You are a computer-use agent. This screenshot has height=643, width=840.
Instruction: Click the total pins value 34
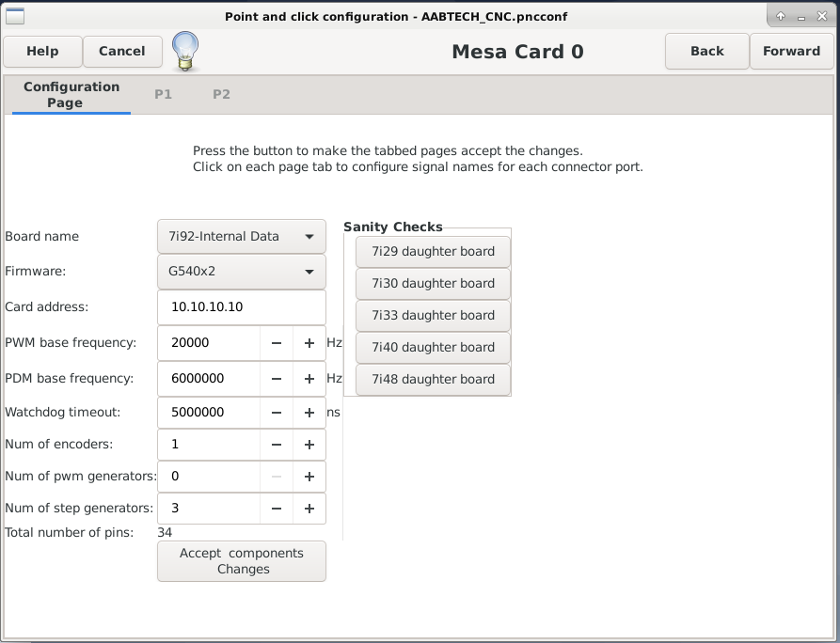tap(165, 533)
